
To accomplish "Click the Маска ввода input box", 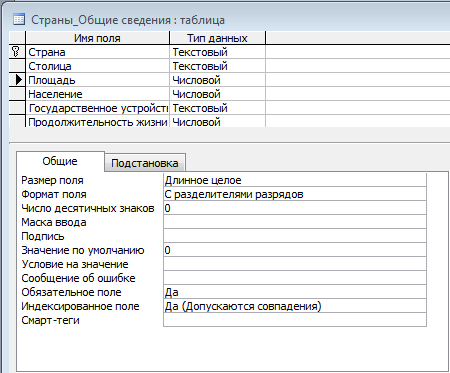I will point(295,222).
